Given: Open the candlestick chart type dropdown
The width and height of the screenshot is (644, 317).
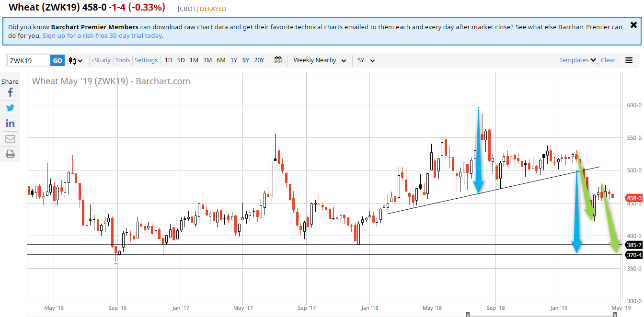Looking at the screenshot, I should click(x=76, y=60).
